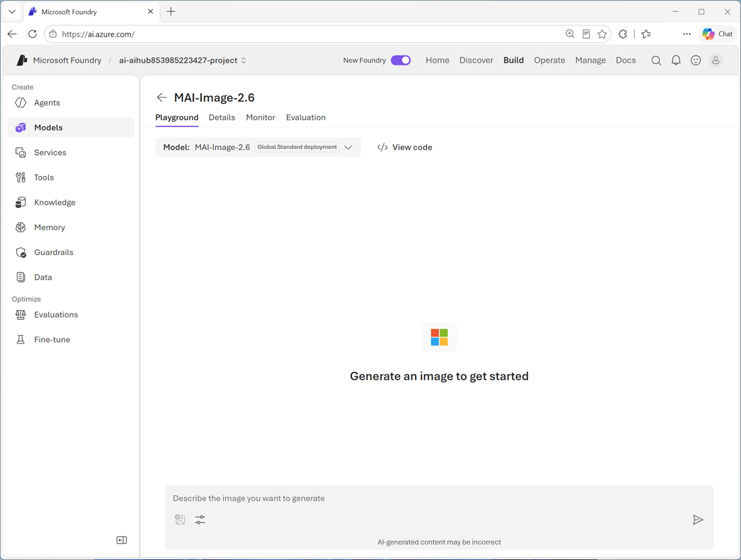Open browser extensions puzzle icon
Viewport: 741px width, 560px height.
click(622, 34)
